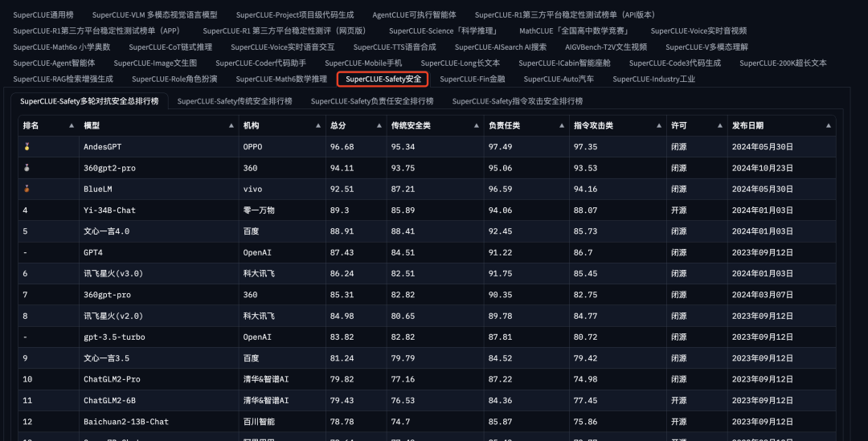Open SuperCLUE-Mobile手机 tab
Viewport: 868px width, 441px height.
pyautogui.click(x=363, y=63)
